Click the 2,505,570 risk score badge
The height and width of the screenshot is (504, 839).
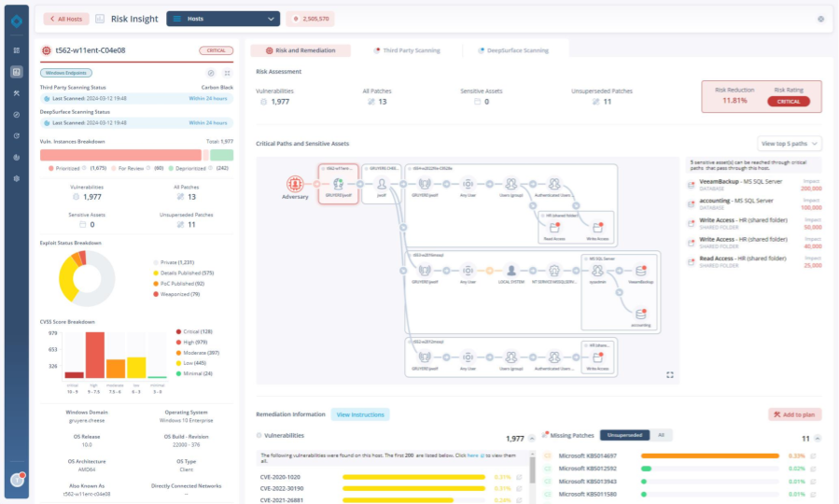pyautogui.click(x=311, y=19)
